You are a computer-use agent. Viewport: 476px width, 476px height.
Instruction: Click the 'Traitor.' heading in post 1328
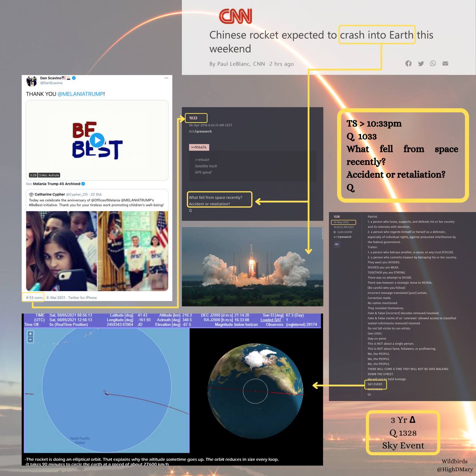click(373, 247)
